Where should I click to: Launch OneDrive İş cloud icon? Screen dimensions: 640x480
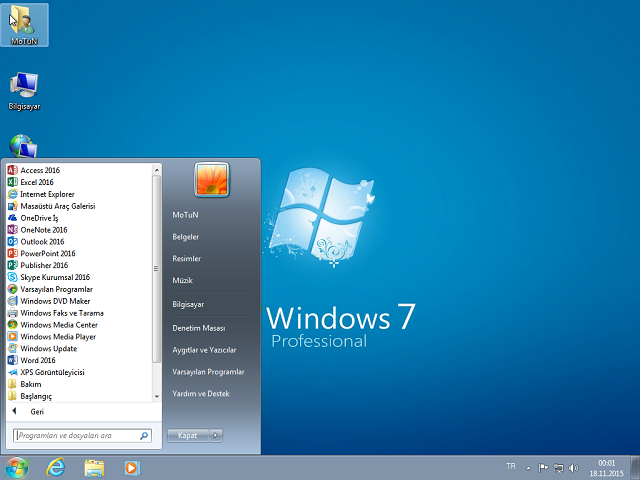tap(13, 218)
